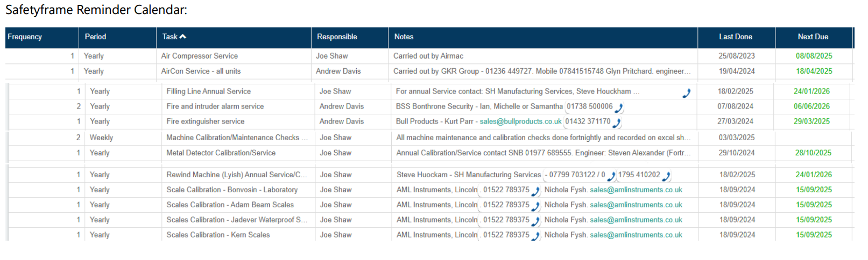
Task: Click phone icon after 07799 703122 in Rewind Machine row
Action: (x=611, y=176)
